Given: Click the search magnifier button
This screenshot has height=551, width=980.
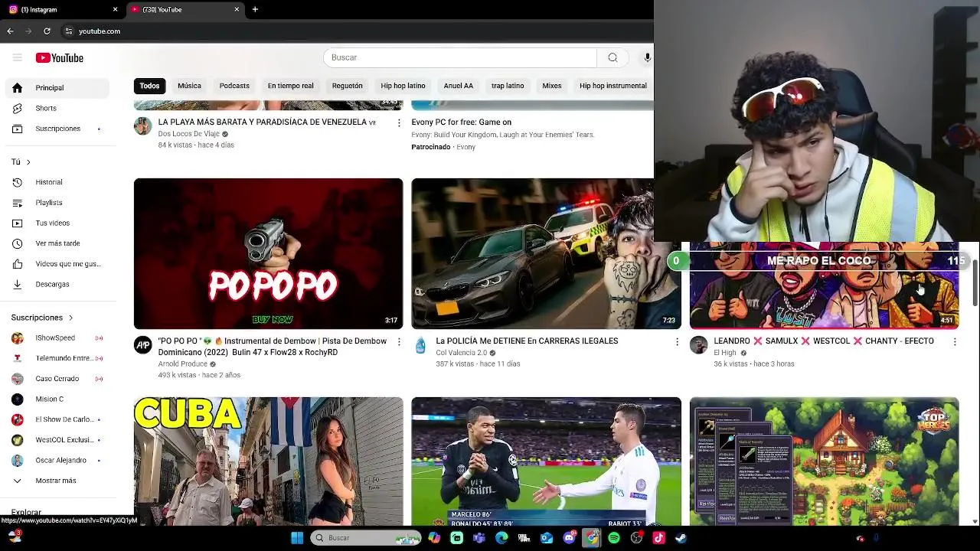Looking at the screenshot, I should point(612,57).
